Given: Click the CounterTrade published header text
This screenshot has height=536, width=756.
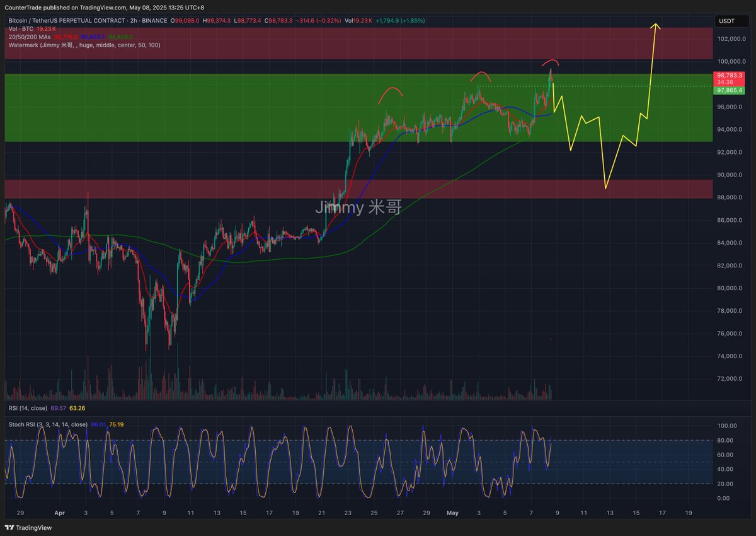Looking at the screenshot, I should point(105,8).
